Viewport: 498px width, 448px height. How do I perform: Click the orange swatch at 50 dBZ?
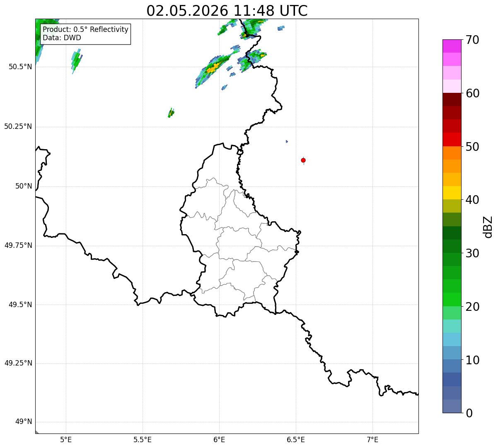coord(452,153)
